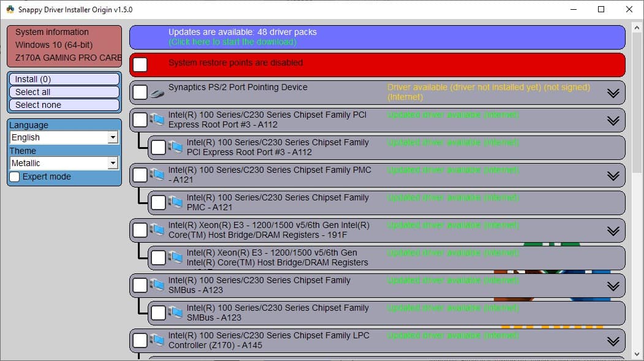Open the System information panel
This screenshot has width=644, height=361.
(x=64, y=46)
